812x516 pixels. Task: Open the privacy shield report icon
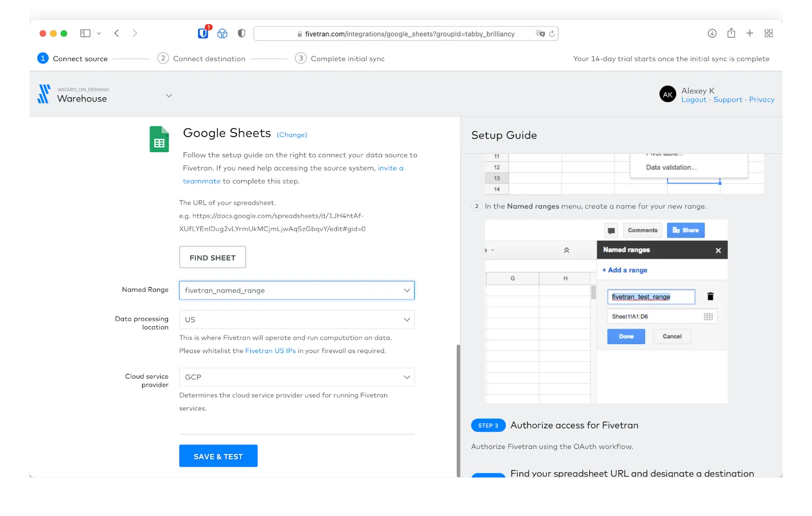242,33
